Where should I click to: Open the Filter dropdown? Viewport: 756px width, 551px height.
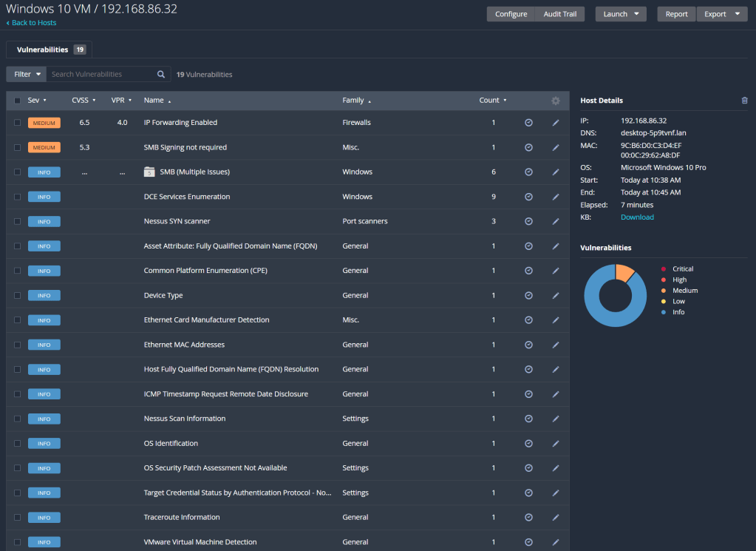click(x=27, y=74)
